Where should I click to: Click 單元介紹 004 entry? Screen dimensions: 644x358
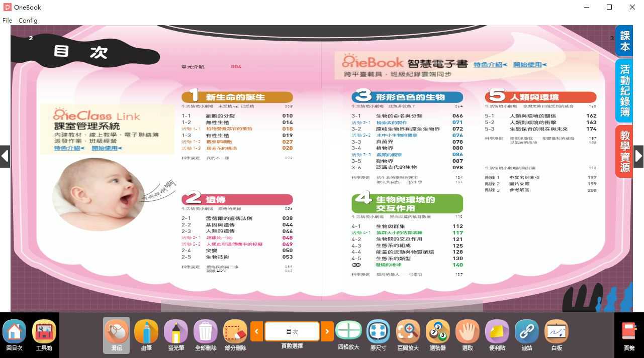(x=212, y=67)
